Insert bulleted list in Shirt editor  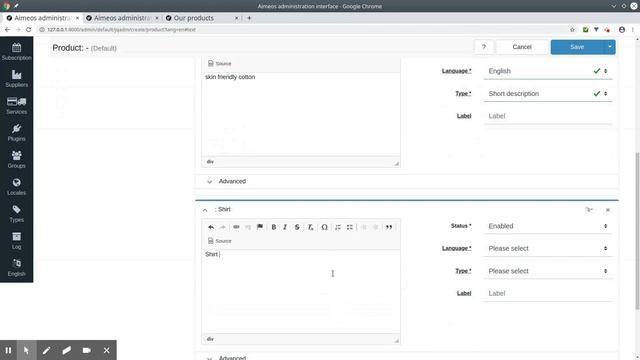click(350, 227)
